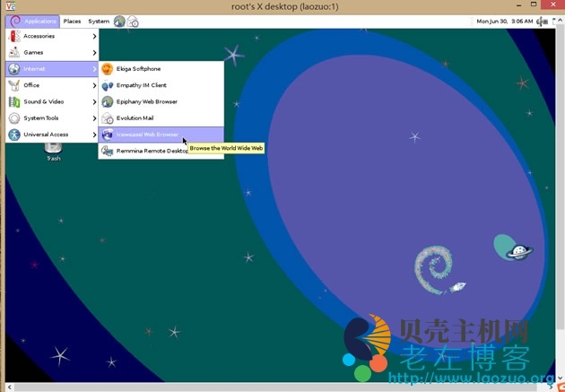The height and width of the screenshot is (392, 565).
Task: Open the Sound & Video category
Action: coord(51,101)
